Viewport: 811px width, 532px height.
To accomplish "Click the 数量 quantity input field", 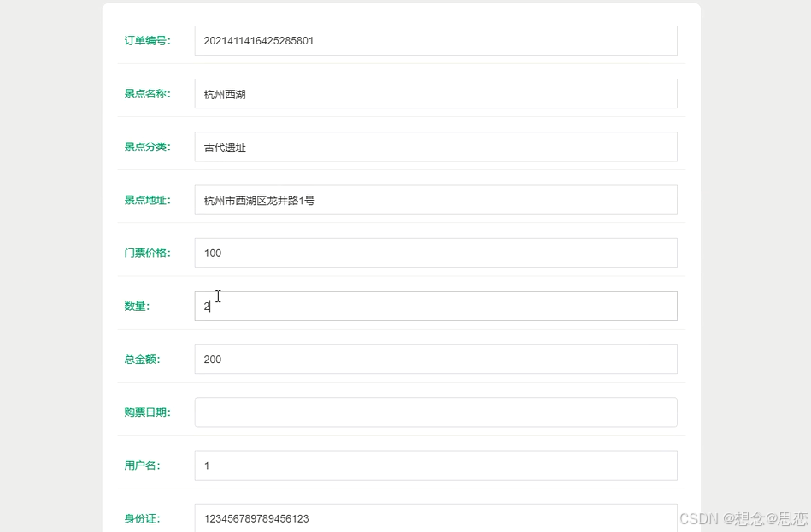I will point(436,306).
